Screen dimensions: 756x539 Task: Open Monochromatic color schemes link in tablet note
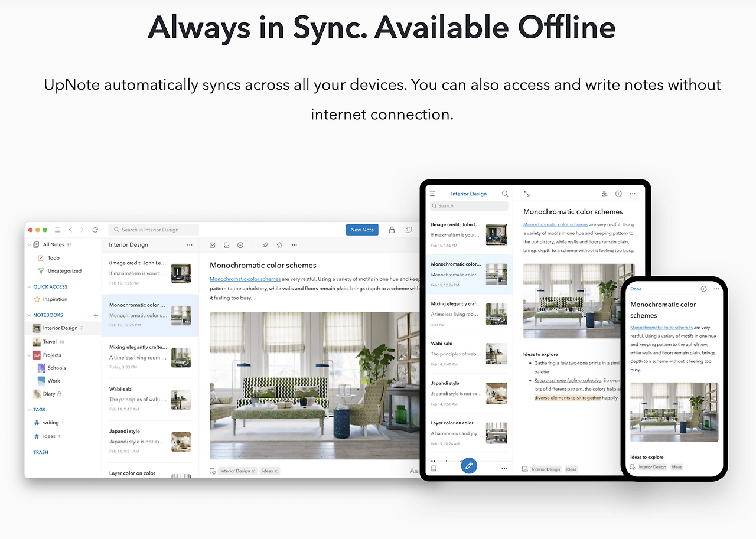(x=556, y=224)
